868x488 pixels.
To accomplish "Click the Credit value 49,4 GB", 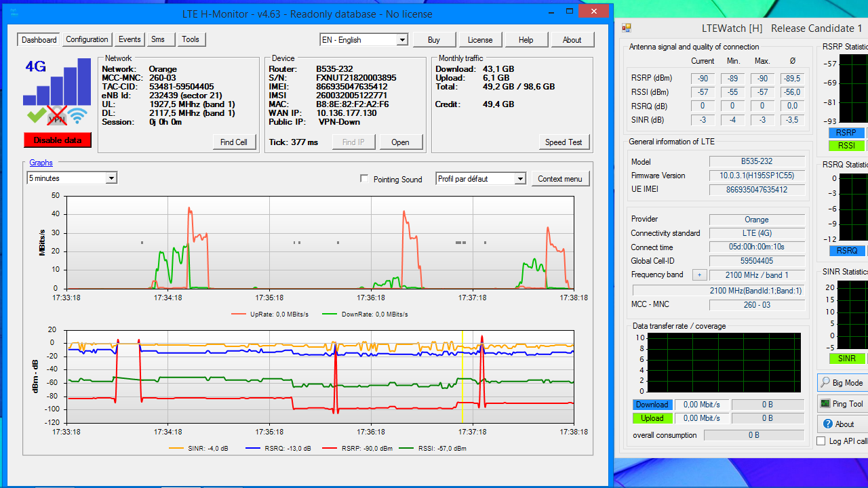I will tap(498, 104).
